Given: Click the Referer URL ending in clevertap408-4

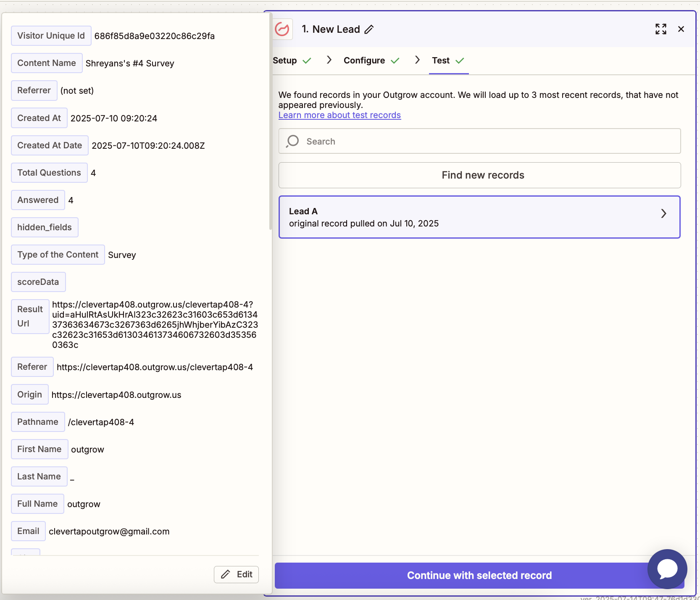Looking at the screenshot, I should click(x=155, y=367).
